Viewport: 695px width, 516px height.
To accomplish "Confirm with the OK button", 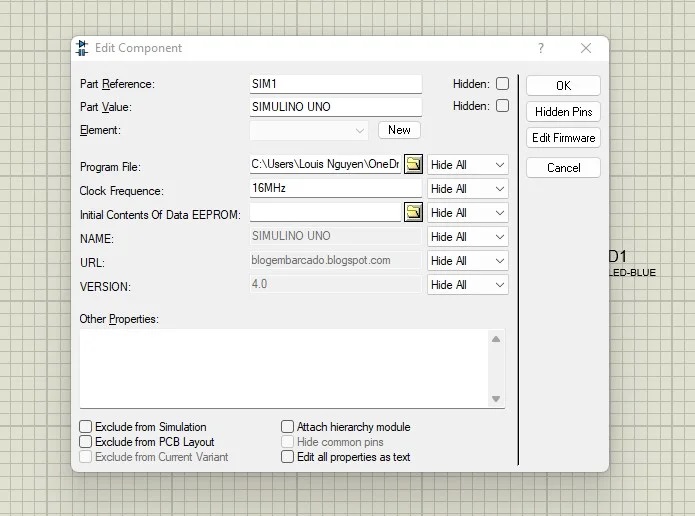I will pyautogui.click(x=563, y=85).
